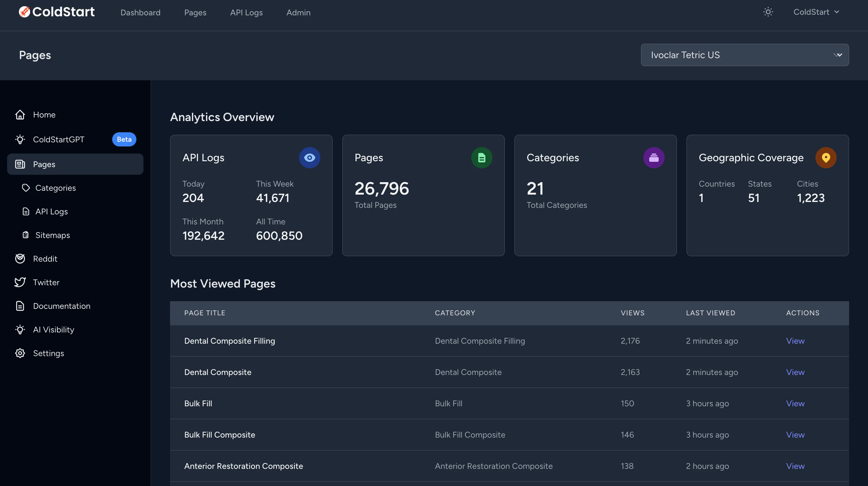Click the ColdStart rocket logo icon

[x=24, y=12]
